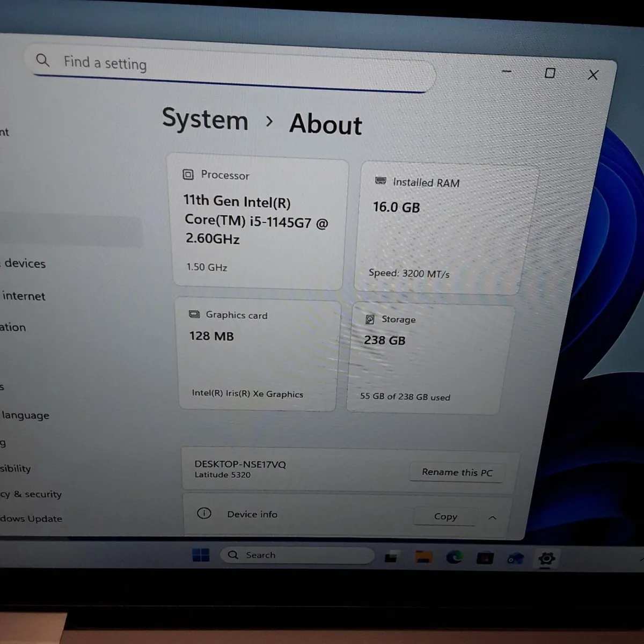Click the Storage drive icon

tap(370, 319)
